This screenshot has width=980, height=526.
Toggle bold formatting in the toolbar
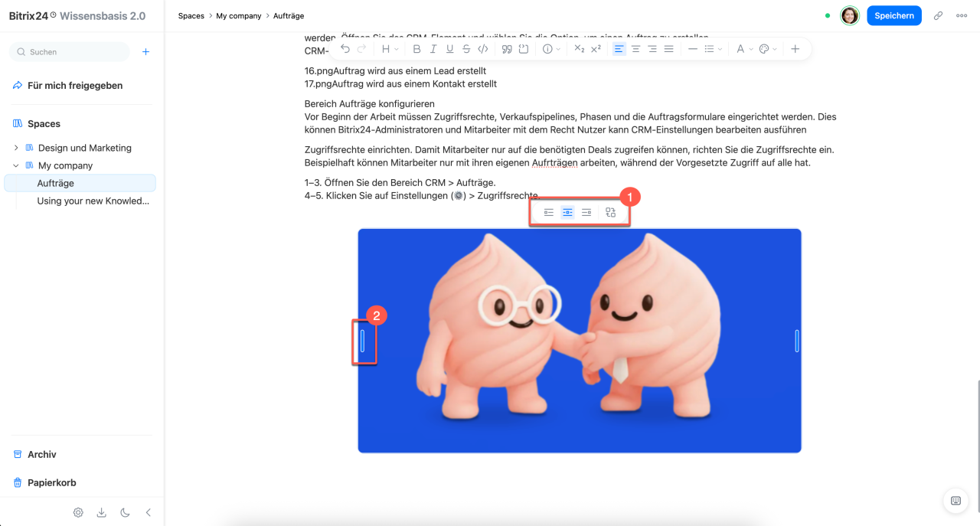point(416,49)
